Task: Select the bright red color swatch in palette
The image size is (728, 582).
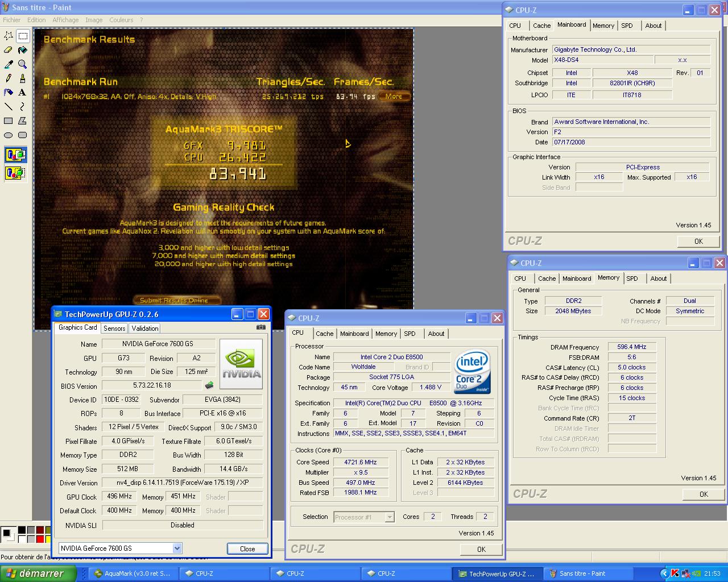Action: coord(40,539)
